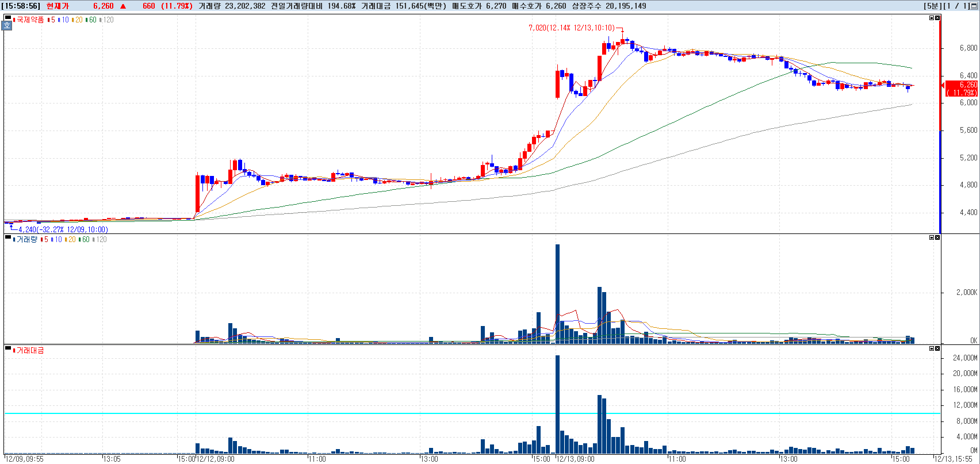Click the 12/09,09:55 time axis label
Image resolution: width=980 pixels, height=464 pixels.
[24, 459]
